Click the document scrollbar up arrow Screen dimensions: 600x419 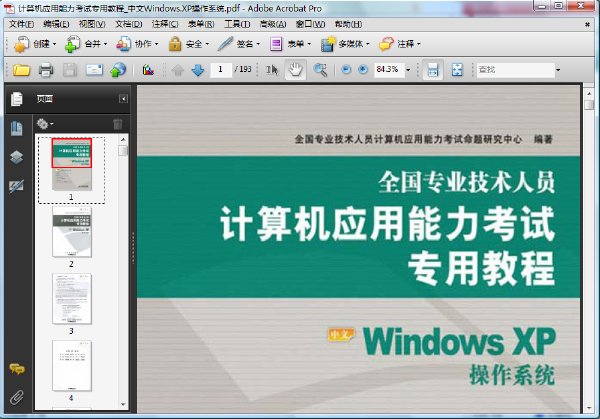pyautogui.click(x=589, y=93)
